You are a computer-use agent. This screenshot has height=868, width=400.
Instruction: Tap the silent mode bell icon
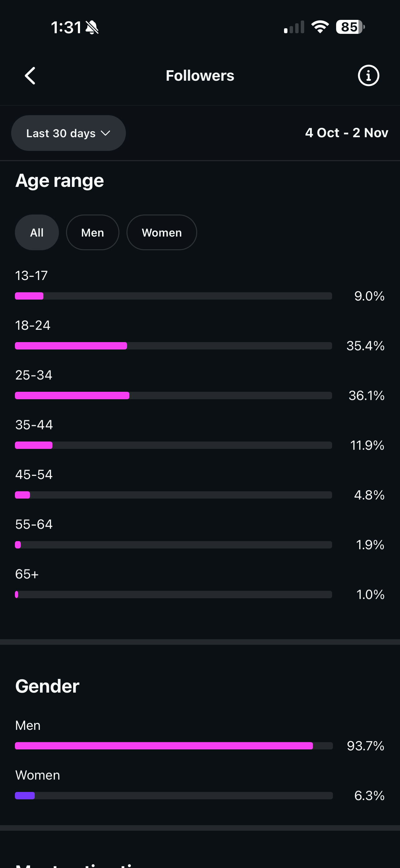pos(92,27)
